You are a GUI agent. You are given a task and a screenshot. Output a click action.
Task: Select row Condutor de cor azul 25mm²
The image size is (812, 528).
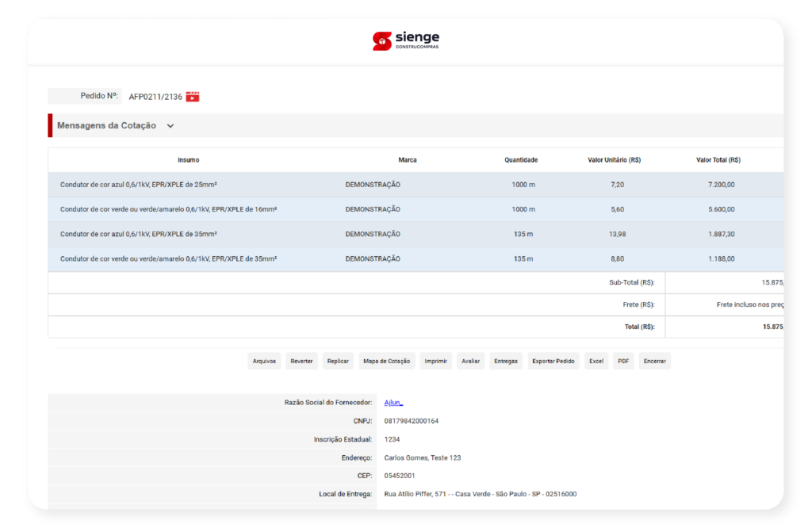[416, 185]
